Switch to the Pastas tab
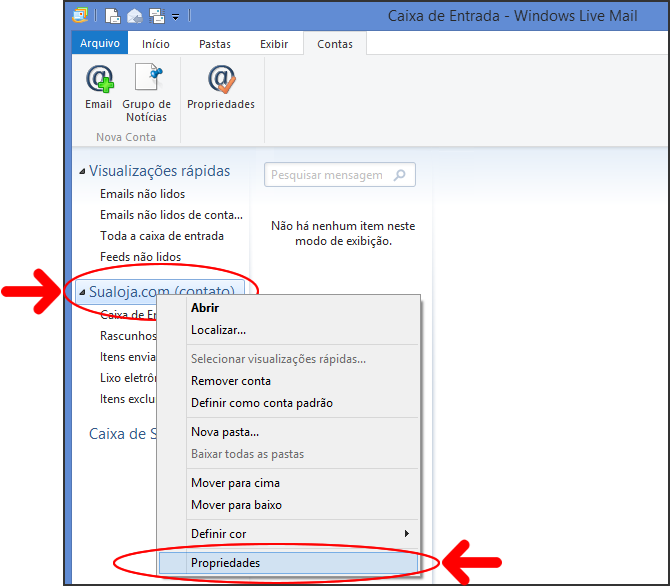Screen dimensions: 670x586 (215, 44)
